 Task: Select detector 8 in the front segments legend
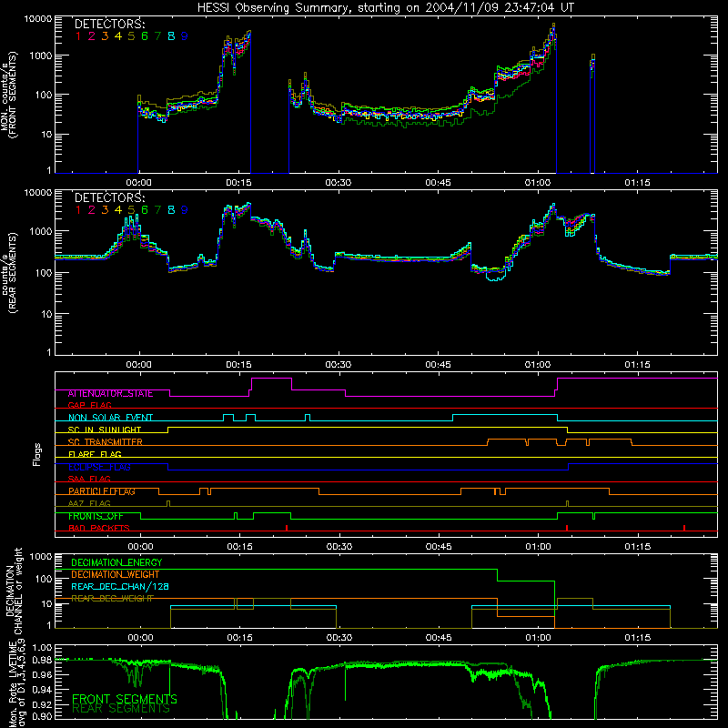171,36
